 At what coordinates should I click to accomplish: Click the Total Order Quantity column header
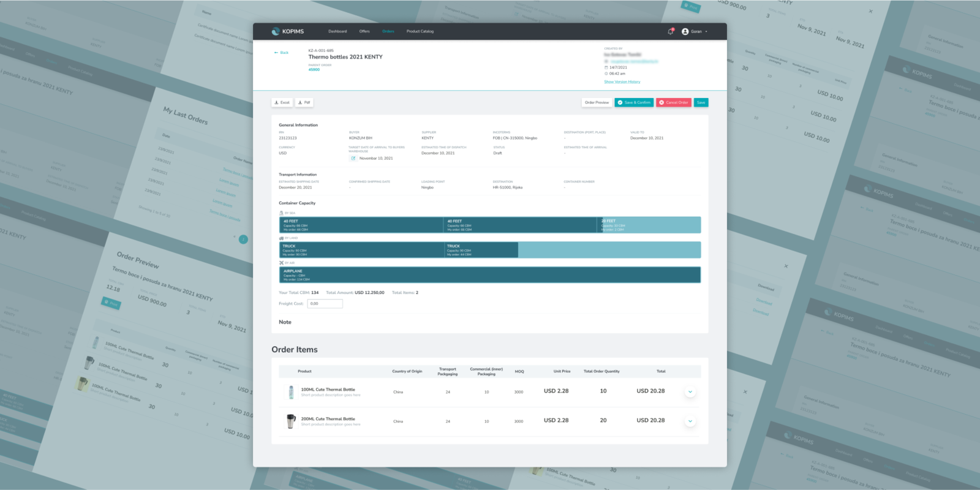[x=601, y=371]
